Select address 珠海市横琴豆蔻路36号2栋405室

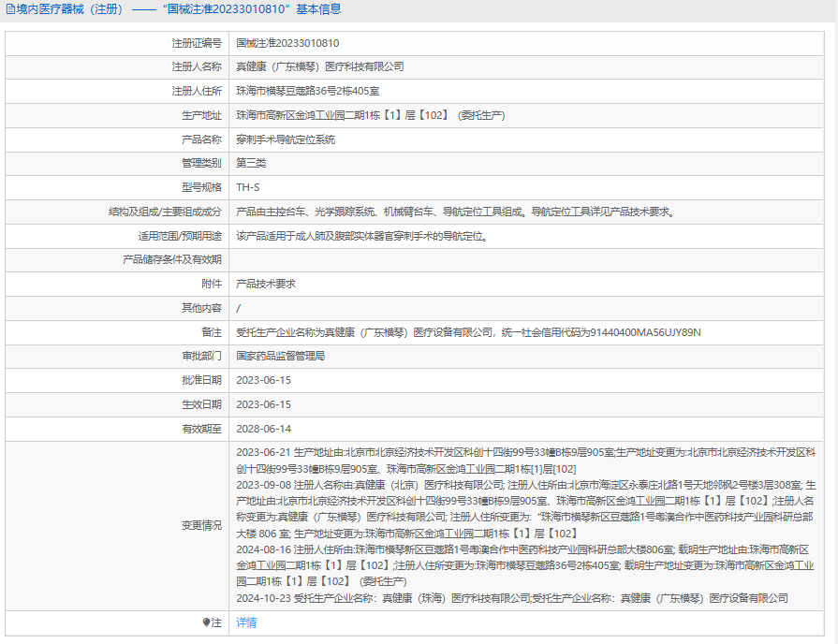tap(308, 92)
